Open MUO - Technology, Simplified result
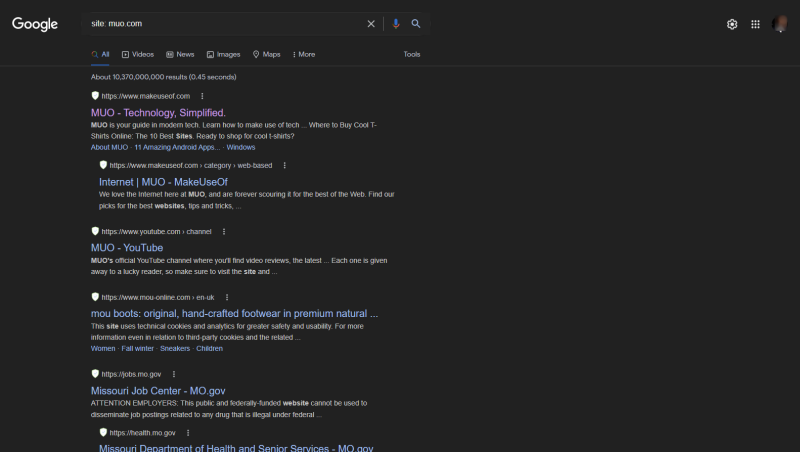 point(158,113)
